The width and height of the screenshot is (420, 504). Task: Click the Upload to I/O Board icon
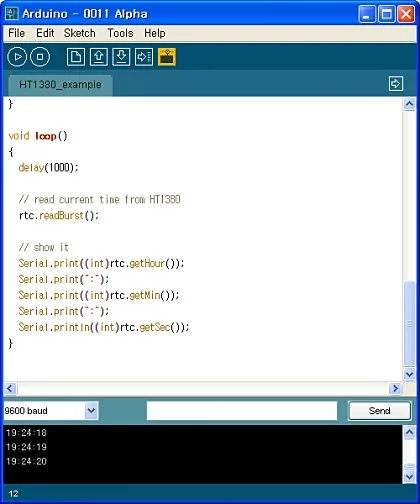144,57
